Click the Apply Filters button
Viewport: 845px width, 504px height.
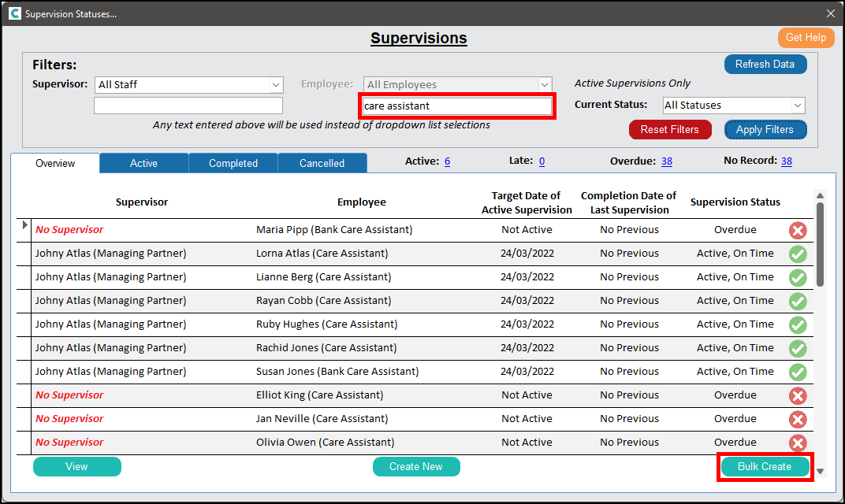click(x=765, y=130)
